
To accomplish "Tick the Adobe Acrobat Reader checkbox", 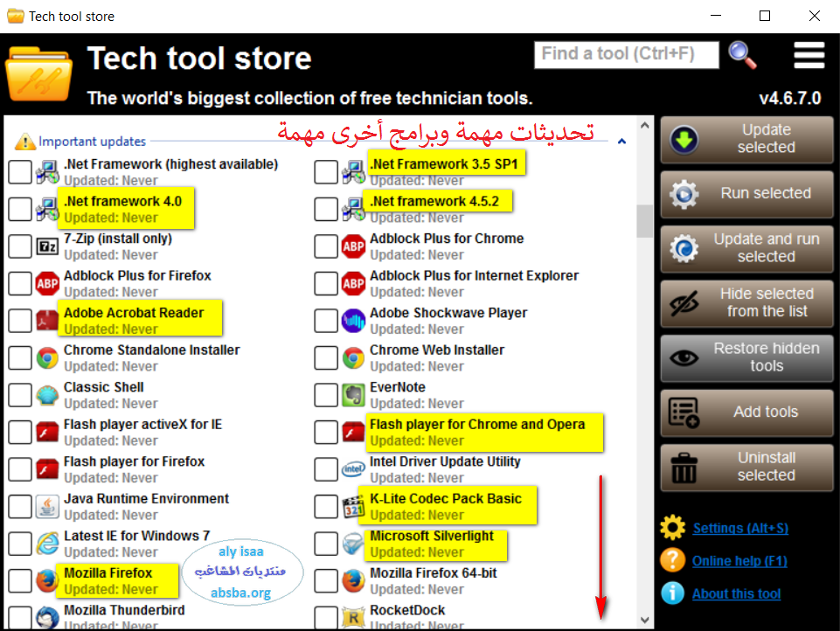I will (x=19, y=321).
